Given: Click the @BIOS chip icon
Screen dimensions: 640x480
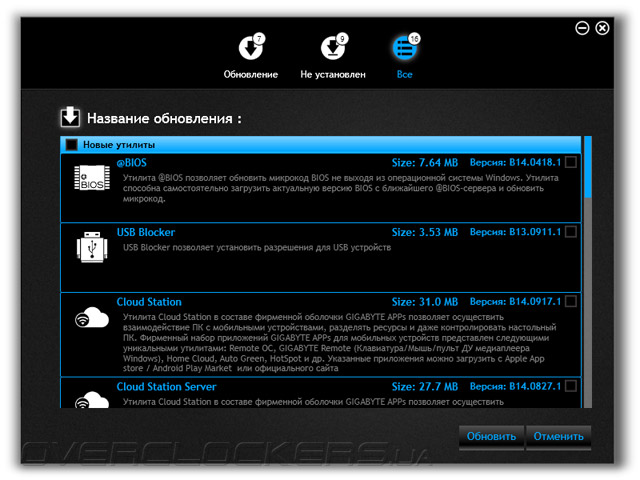Looking at the screenshot, I should coord(92,178).
